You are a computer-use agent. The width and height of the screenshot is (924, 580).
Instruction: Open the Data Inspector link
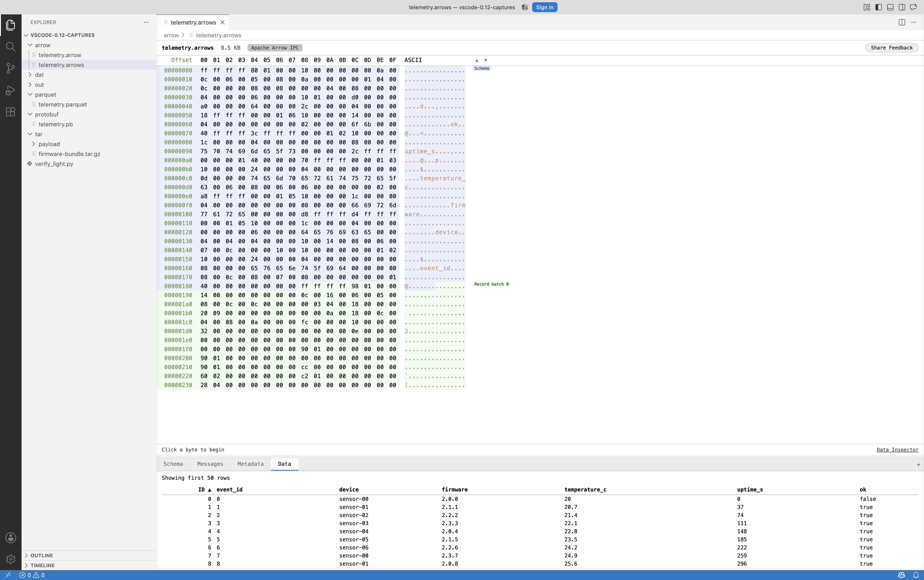[x=897, y=450]
